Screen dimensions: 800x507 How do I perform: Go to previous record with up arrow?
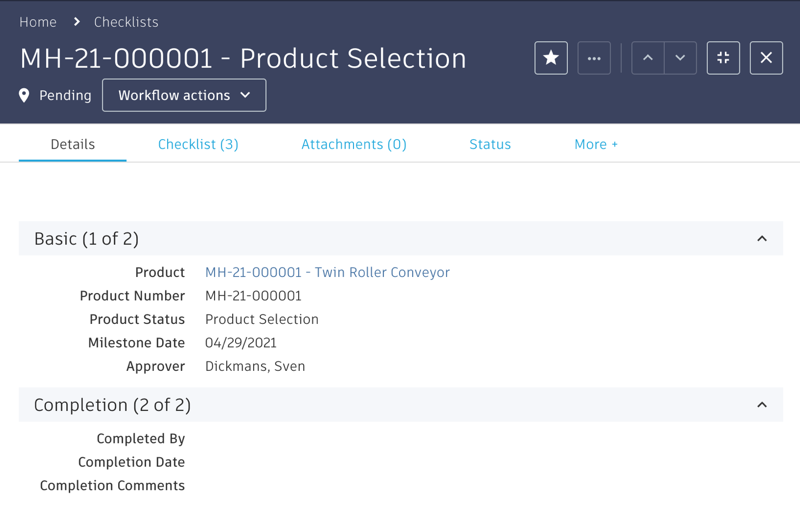tap(648, 58)
